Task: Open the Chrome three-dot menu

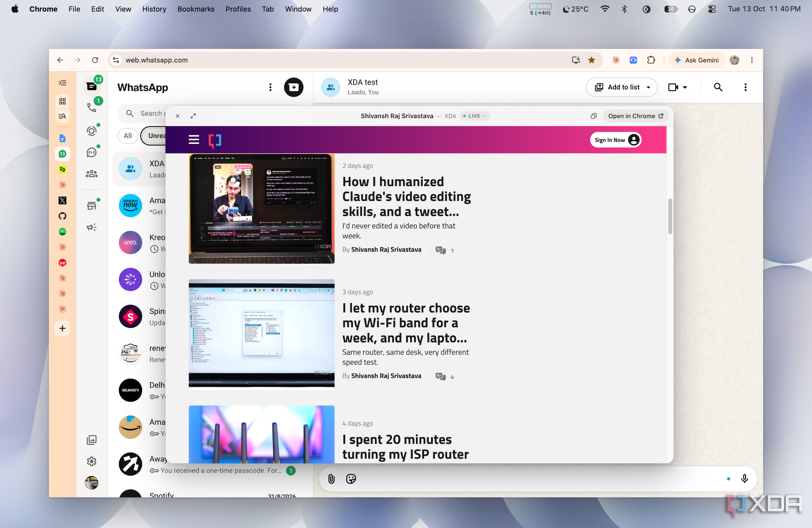Action: coord(752,60)
